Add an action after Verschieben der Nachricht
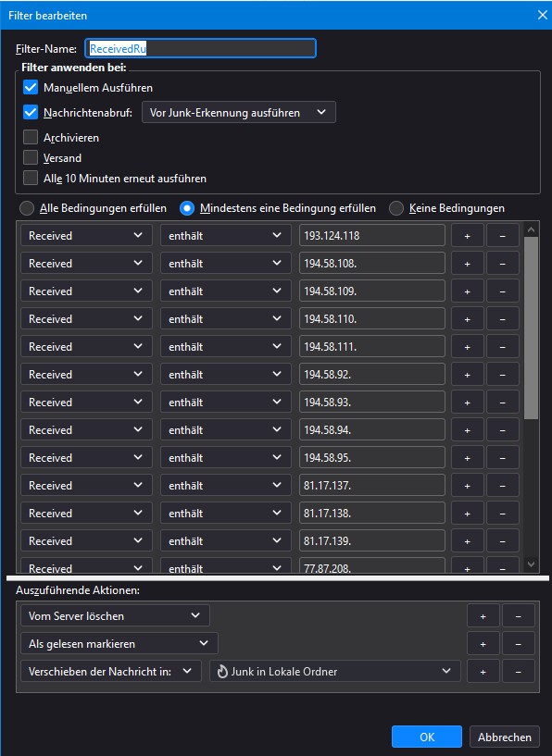The width and height of the screenshot is (552, 756). 483,672
